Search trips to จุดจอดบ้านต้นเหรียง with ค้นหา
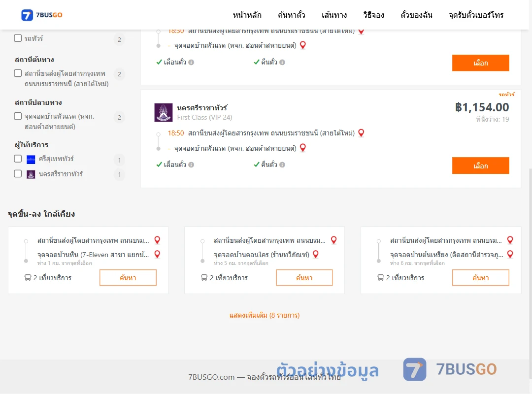Image resolution: width=532 pixels, height=394 pixels. [480, 278]
